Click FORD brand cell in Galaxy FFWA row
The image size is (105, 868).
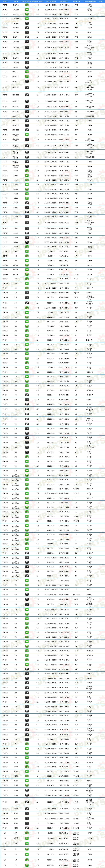click(x=5, y=28)
